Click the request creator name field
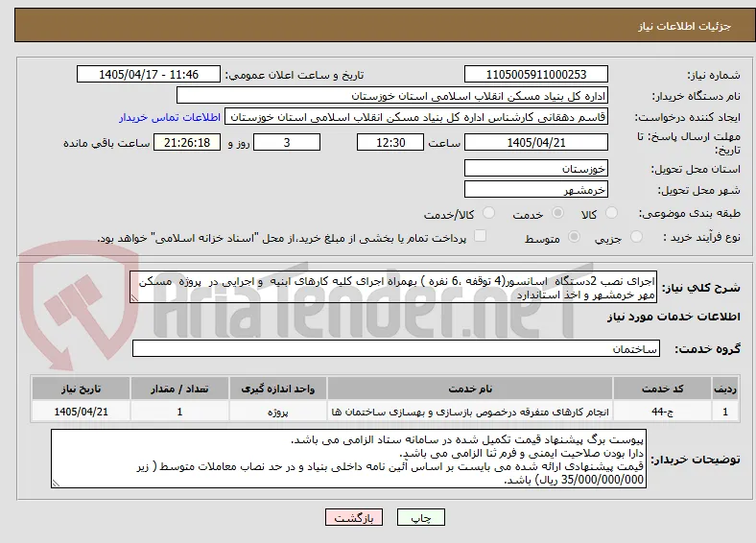Image resolution: width=756 pixels, height=543 pixels. (x=416, y=117)
